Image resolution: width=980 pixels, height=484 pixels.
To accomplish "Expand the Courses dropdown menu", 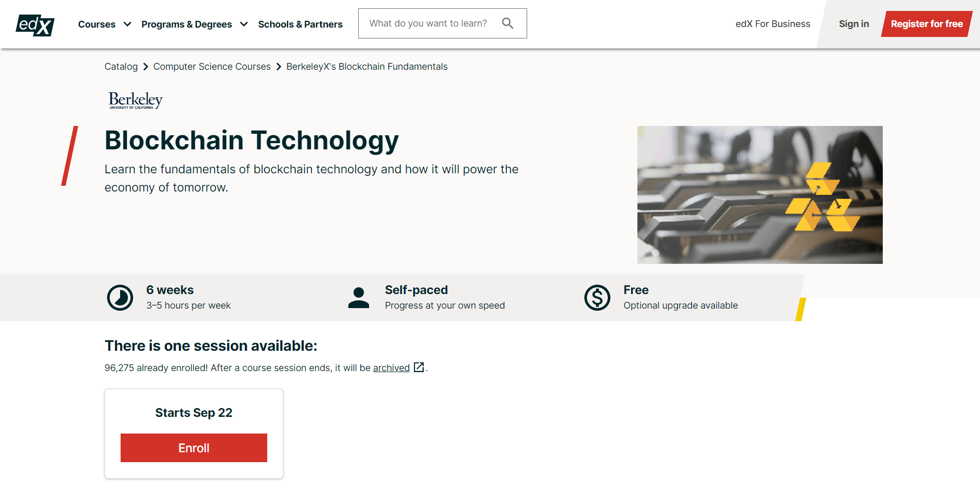I will 104,24.
